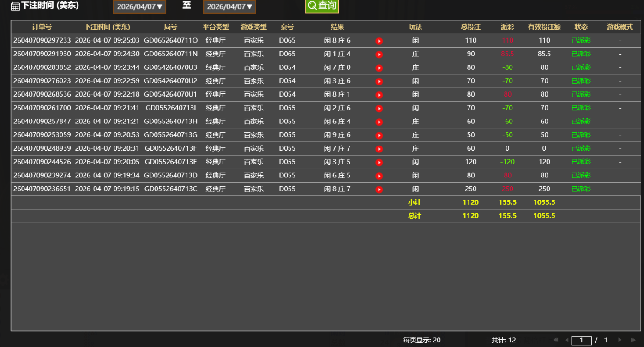Play the replay icon on the last D055 row
644x347 pixels.
379,189
